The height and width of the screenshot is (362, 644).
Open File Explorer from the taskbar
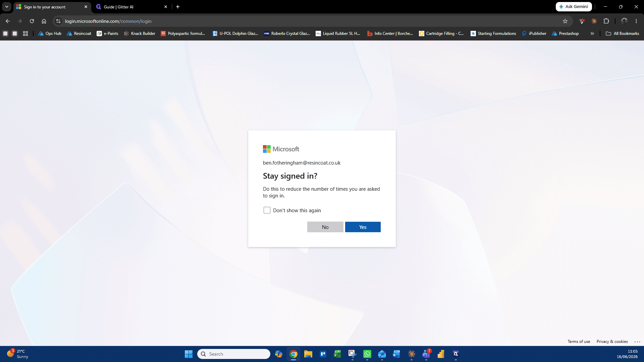tap(308, 354)
